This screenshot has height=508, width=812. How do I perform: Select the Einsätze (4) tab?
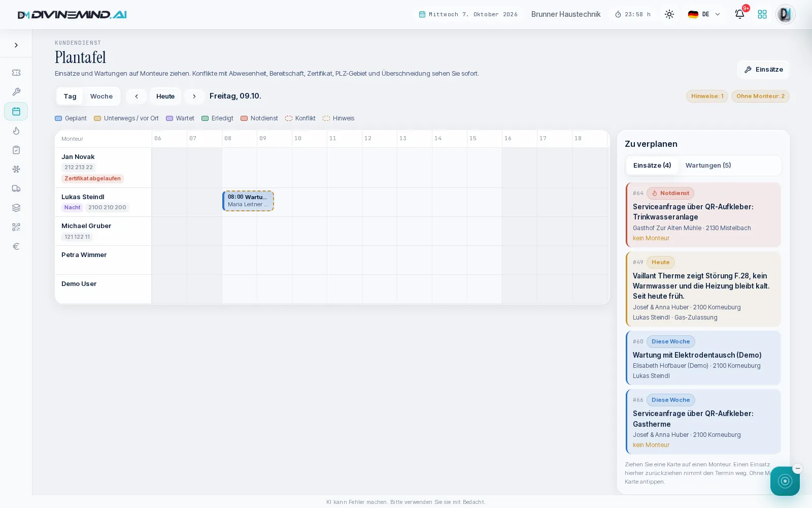(652, 165)
